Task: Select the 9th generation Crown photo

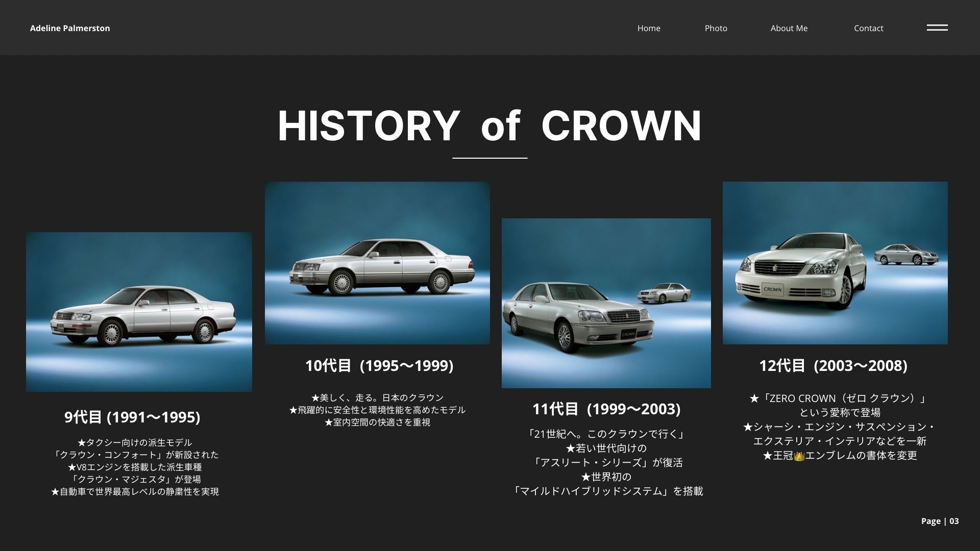Action: click(x=139, y=312)
